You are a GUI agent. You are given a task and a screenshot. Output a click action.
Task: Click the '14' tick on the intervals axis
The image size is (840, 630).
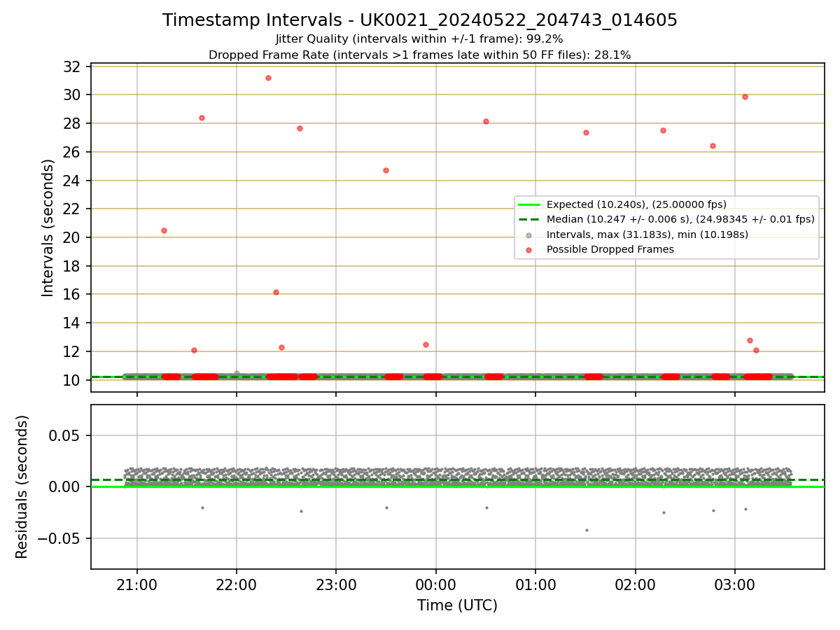pos(73,323)
